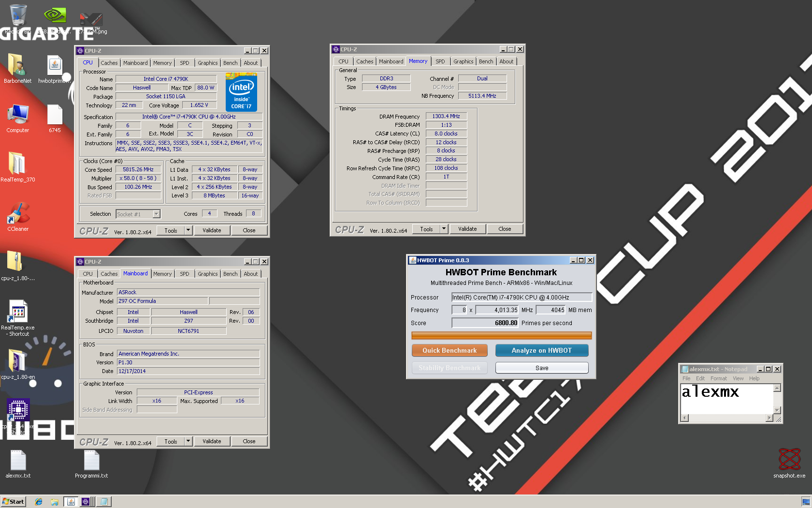
Task: Click Analyze on HWBOT button
Action: coord(541,350)
